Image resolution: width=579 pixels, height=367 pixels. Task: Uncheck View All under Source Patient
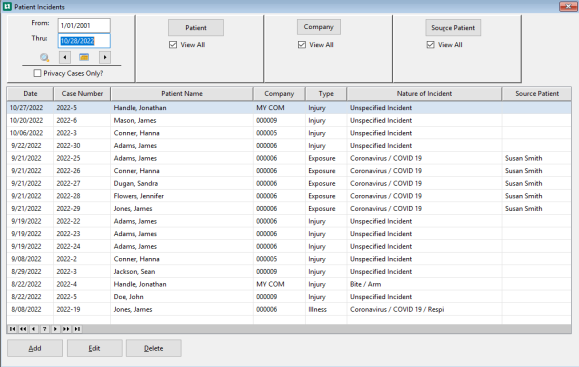(431, 45)
